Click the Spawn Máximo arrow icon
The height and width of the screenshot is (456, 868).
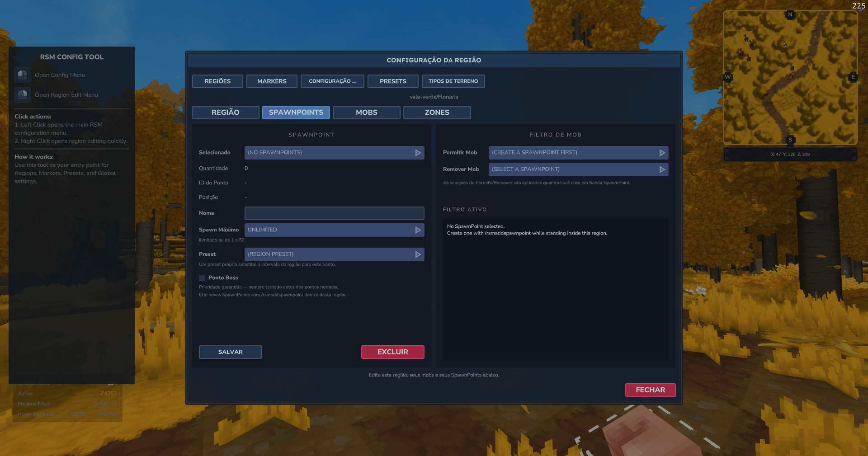418,230
